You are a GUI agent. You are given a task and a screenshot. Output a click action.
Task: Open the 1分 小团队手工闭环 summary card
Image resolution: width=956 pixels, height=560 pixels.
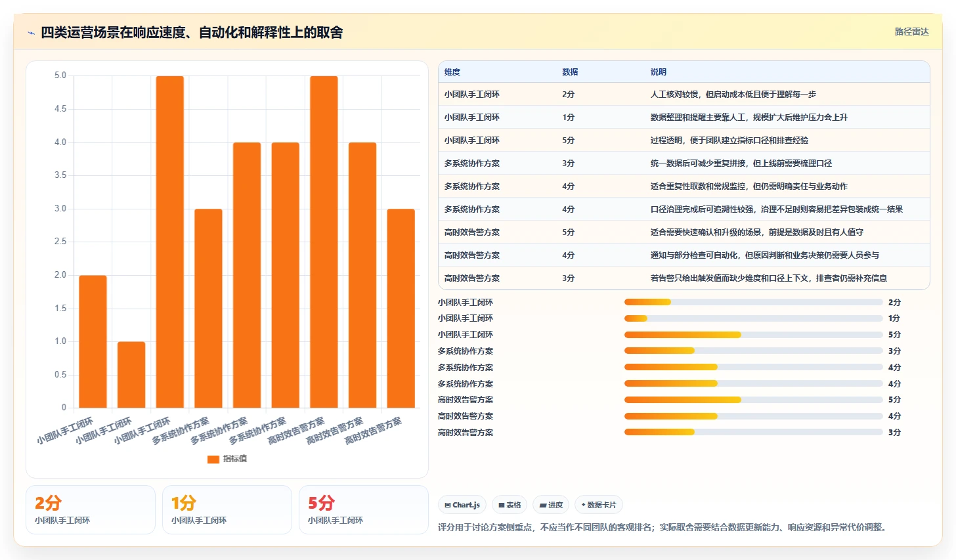(x=227, y=509)
